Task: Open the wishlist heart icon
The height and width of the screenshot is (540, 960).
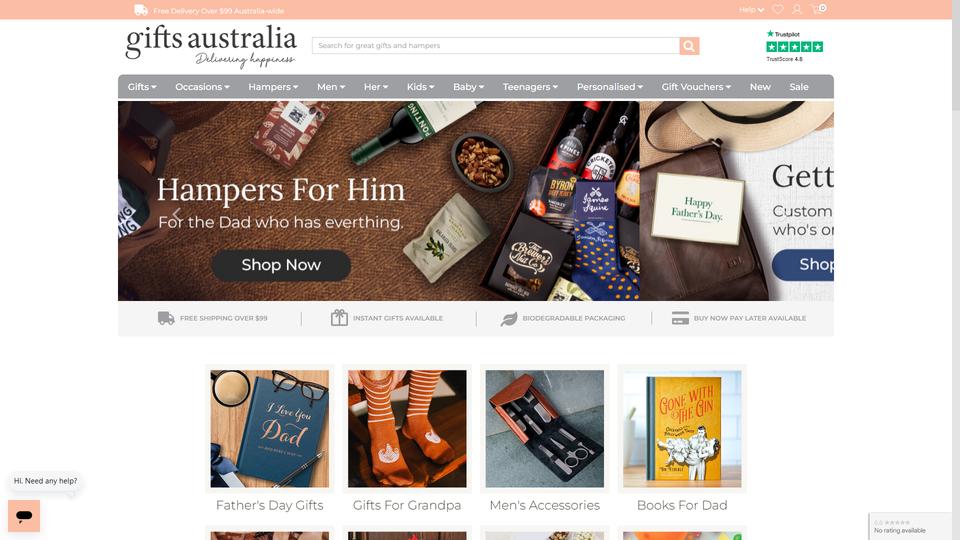Action: (778, 9)
